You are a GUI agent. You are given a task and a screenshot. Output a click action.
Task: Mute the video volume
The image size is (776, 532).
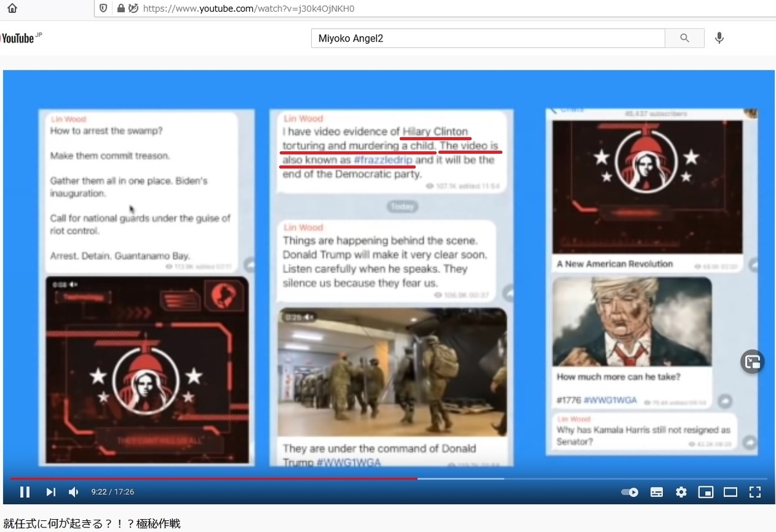point(74,492)
